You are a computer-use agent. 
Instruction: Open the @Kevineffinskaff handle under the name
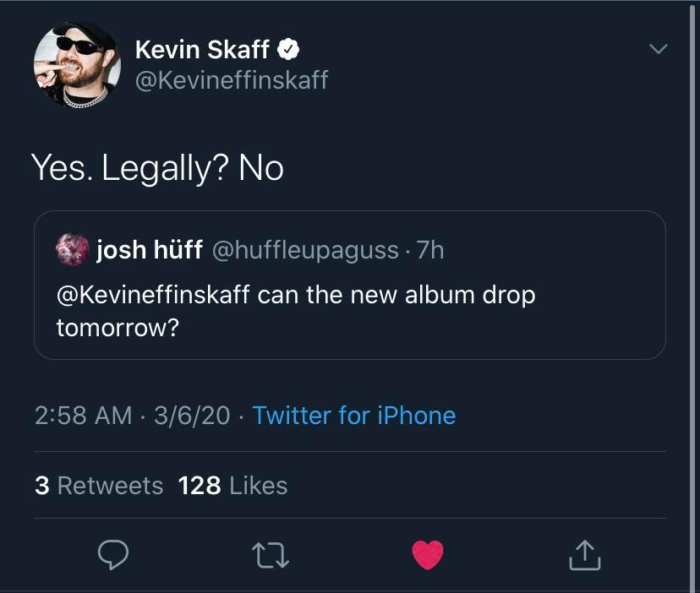coord(232,80)
